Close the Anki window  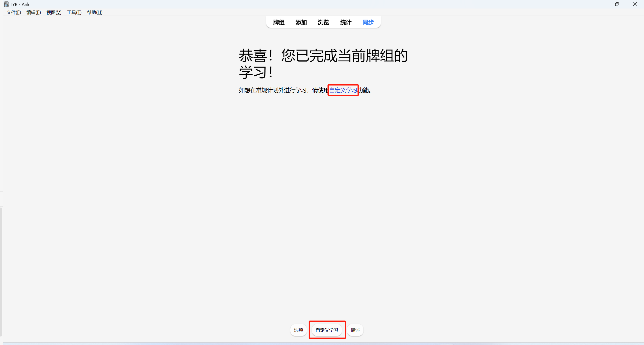click(x=635, y=4)
